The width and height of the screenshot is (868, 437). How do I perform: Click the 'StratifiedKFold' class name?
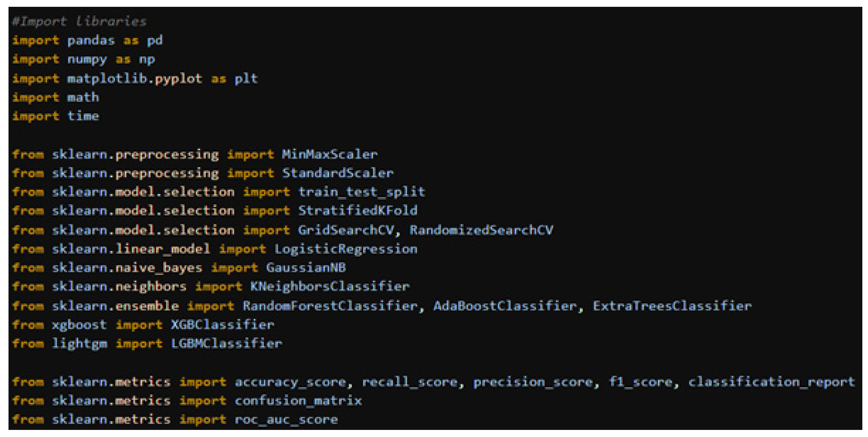[357, 211]
